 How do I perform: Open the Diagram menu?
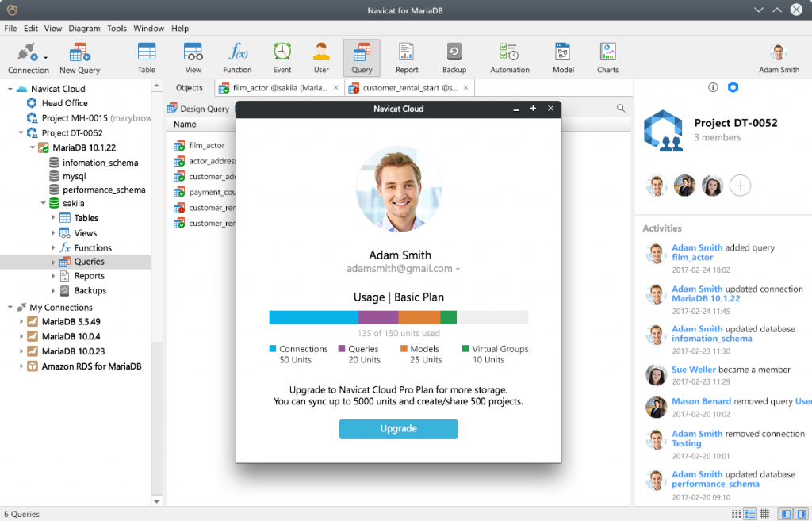84,29
